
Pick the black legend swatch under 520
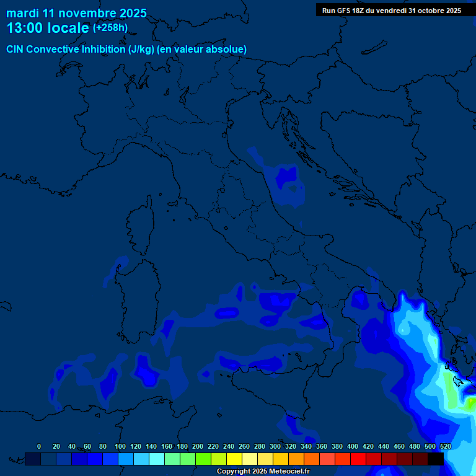(x=436, y=459)
